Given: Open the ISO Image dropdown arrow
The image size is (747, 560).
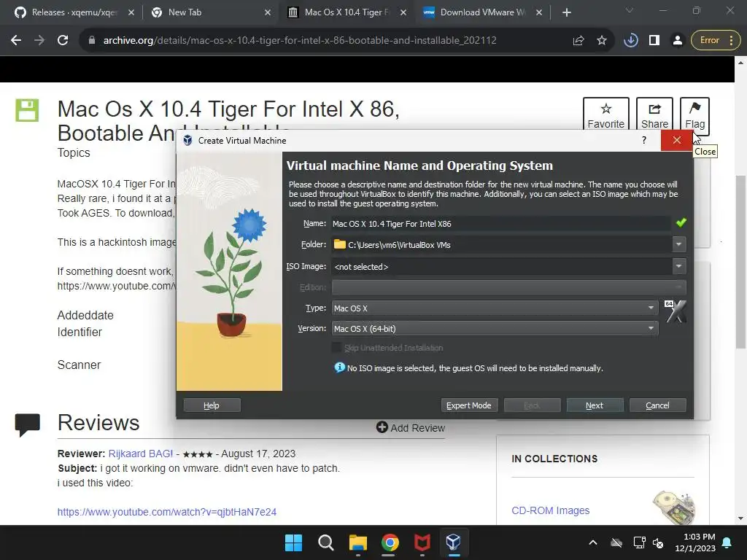Looking at the screenshot, I should [x=678, y=266].
